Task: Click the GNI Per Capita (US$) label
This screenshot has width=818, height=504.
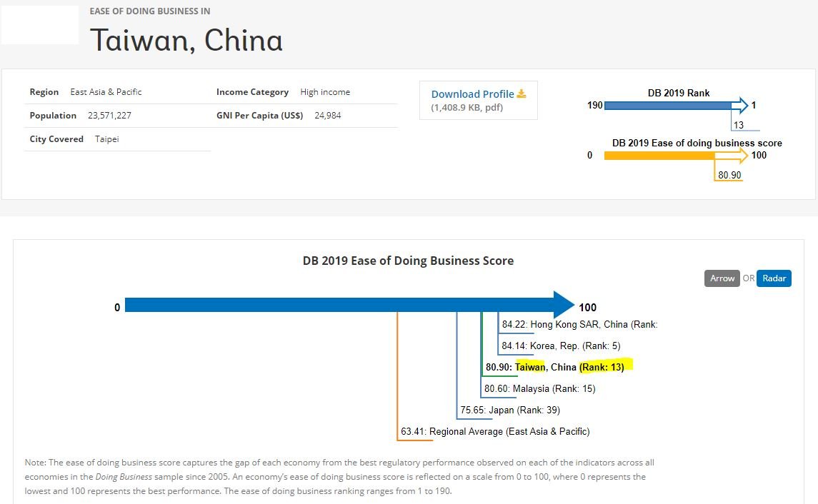Action: coord(260,115)
